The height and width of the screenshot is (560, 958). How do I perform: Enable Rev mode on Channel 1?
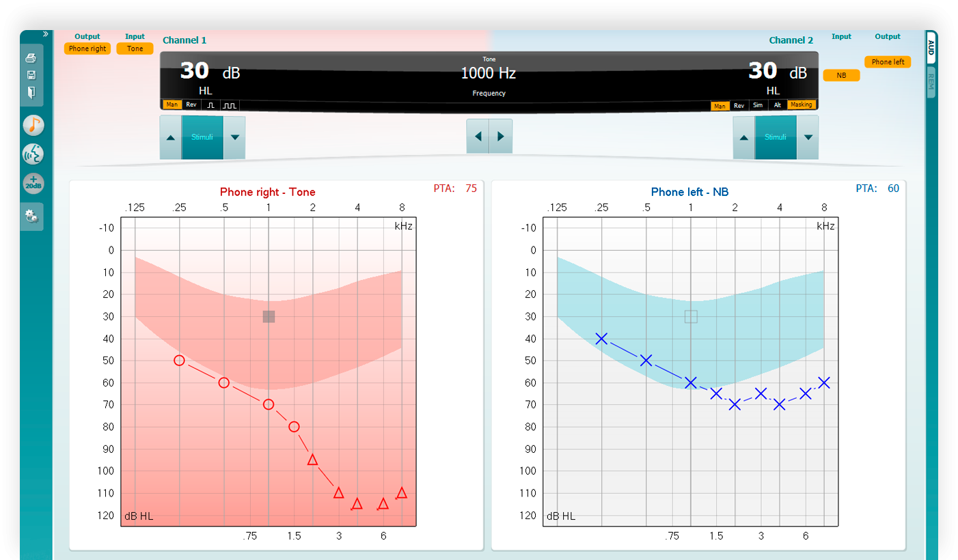(x=190, y=104)
